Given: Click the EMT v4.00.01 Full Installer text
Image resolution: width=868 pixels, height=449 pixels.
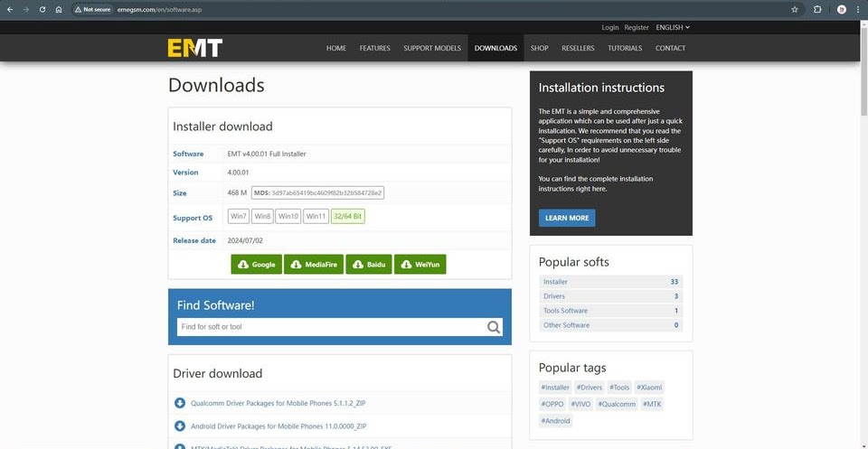Looking at the screenshot, I should [x=267, y=154].
